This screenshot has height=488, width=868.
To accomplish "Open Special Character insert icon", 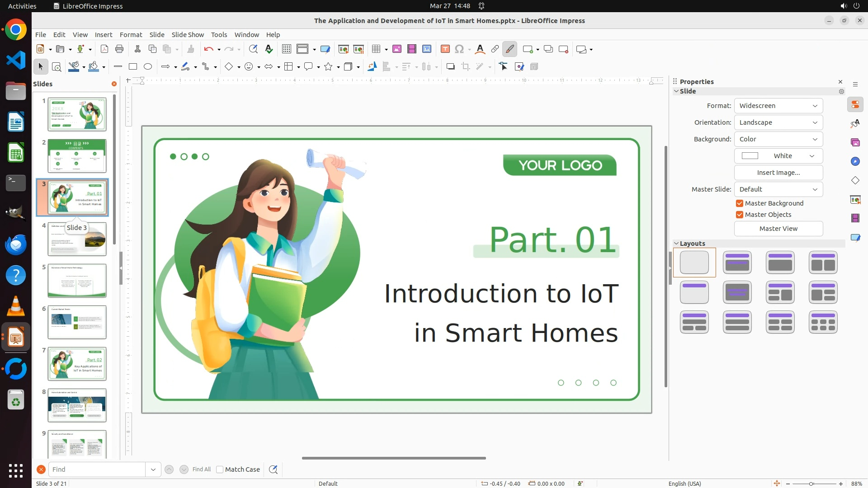I will (459, 49).
